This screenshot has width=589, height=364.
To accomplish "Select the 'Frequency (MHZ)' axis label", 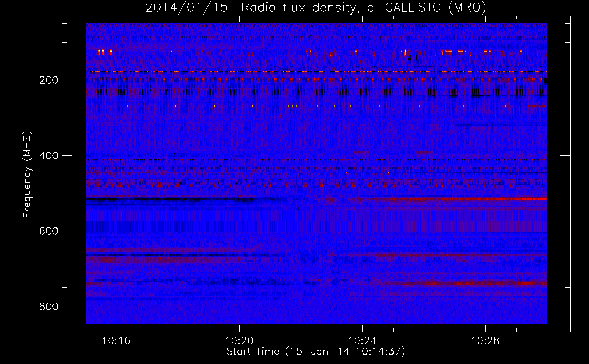I will point(27,174).
